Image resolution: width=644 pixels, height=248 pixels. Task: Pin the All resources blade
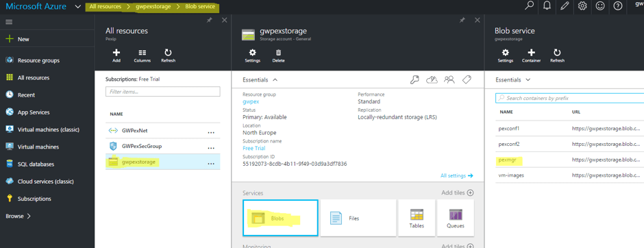click(x=210, y=20)
